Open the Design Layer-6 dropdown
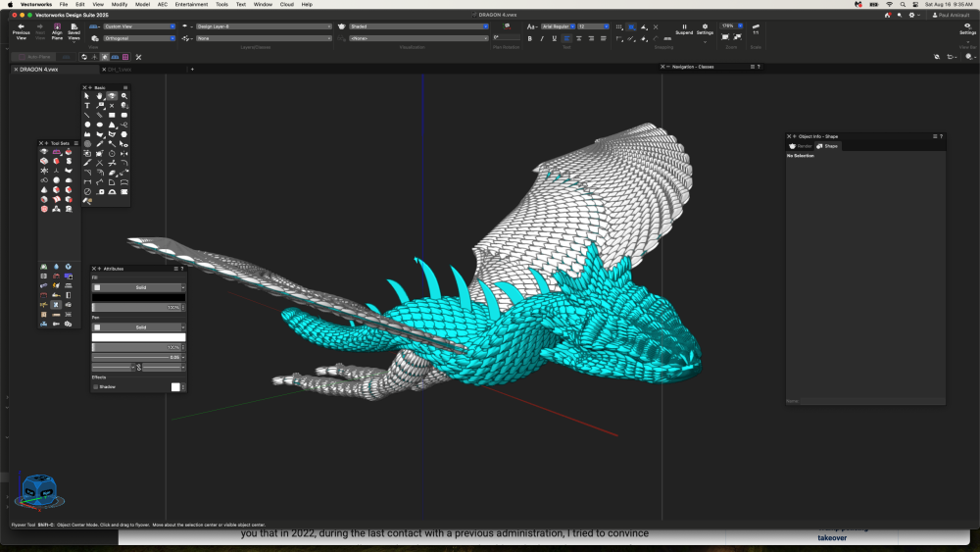 pyautogui.click(x=263, y=26)
